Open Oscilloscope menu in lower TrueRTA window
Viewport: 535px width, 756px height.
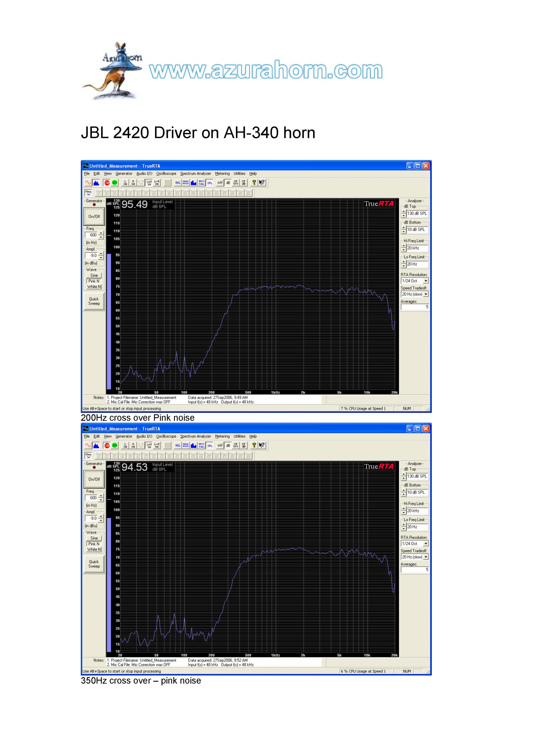[166, 436]
